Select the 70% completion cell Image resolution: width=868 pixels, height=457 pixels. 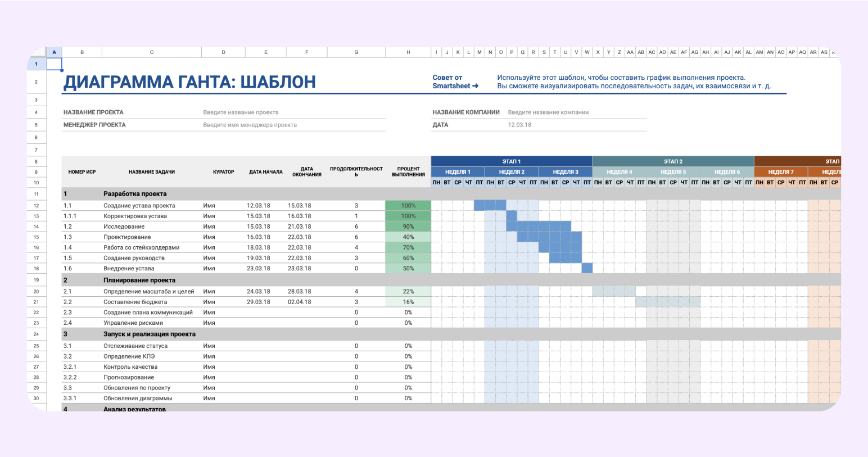(408, 247)
